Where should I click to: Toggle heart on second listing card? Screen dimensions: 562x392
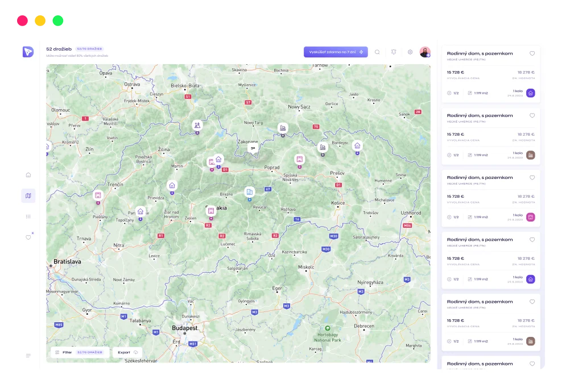(532, 116)
